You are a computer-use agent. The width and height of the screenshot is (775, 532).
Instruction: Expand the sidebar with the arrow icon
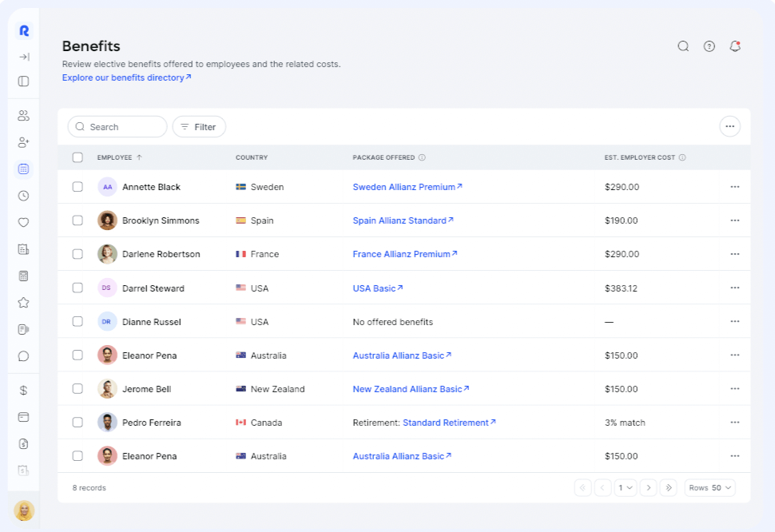coord(24,57)
